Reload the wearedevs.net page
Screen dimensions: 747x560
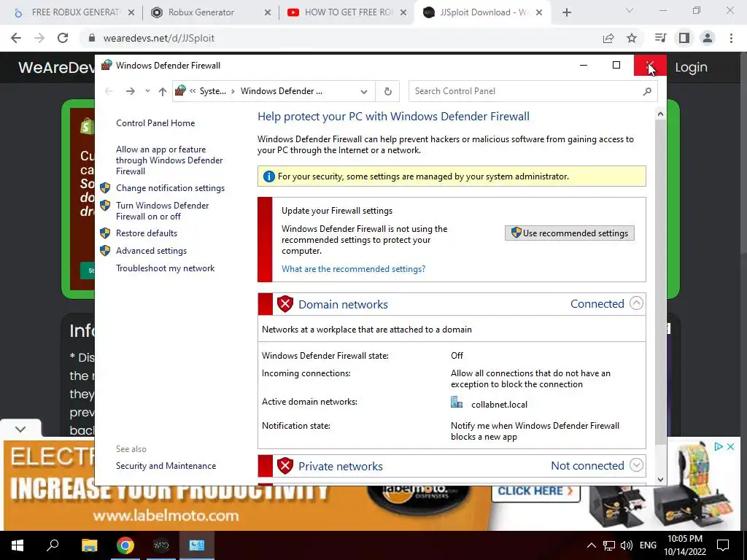(x=63, y=38)
